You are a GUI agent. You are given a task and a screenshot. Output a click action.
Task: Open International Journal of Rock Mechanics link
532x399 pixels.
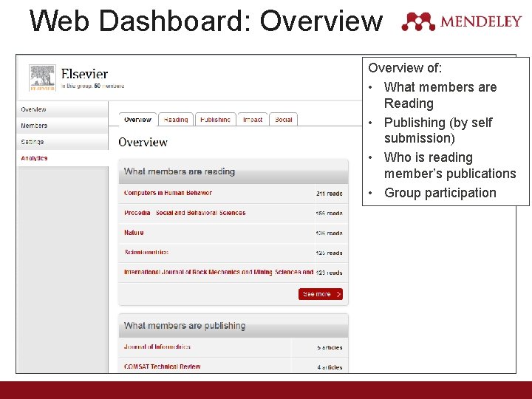click(x=219, y=272)
